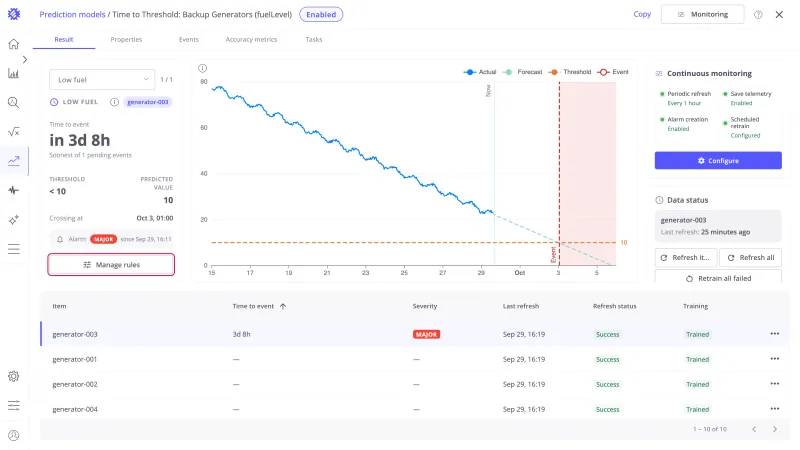
Task: Go to previous table page
Action: 754,429
